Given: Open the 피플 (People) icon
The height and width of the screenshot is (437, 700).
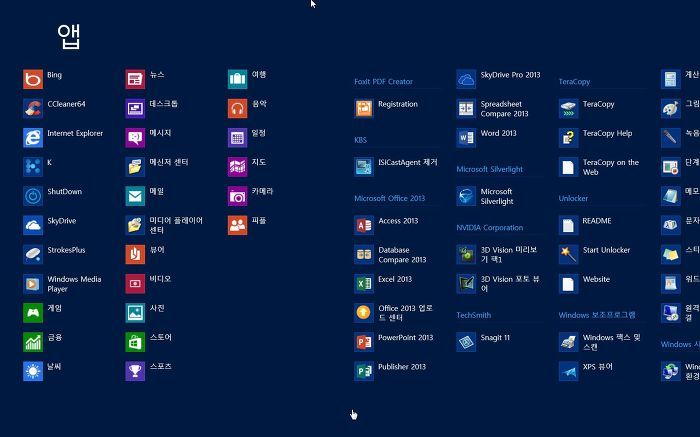Looking at the screenshot, I should 238,225.
